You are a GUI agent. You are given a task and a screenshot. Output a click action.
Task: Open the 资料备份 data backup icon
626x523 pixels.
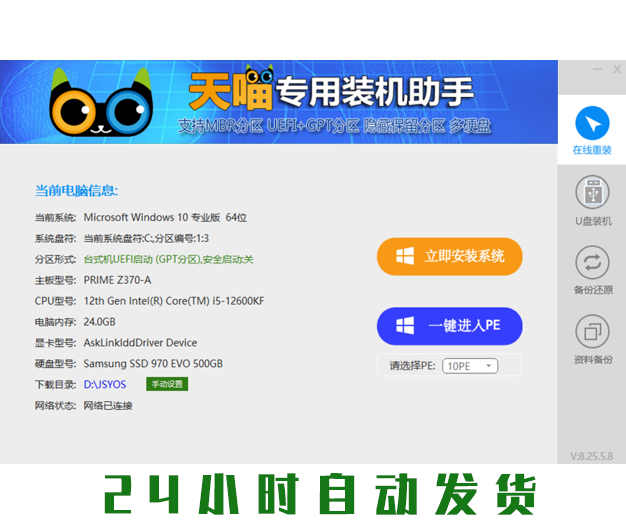tap(592, 332)
